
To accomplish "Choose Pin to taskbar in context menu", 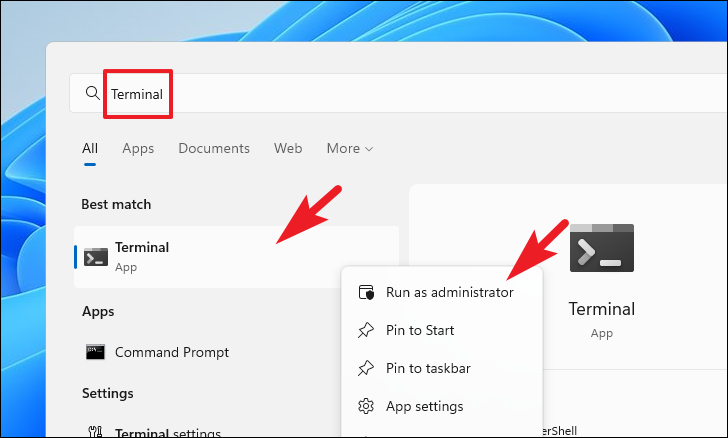I will (442, 368).
